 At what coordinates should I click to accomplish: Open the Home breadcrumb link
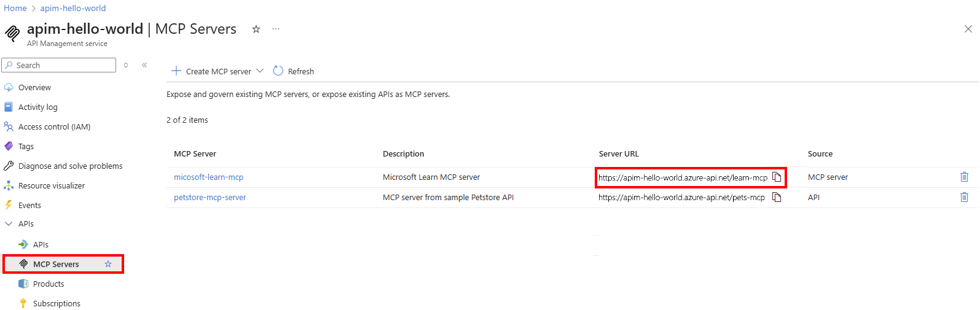coord(15,8)
